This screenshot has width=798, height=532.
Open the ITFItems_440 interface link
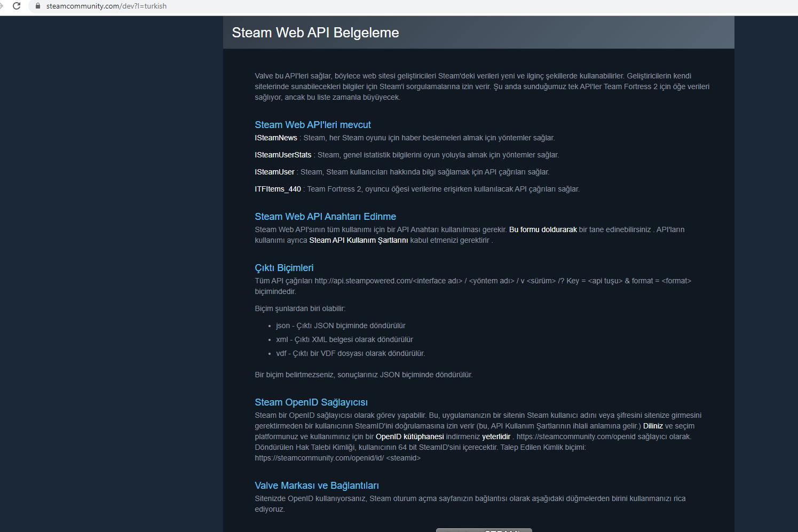[x=278, y=189]
